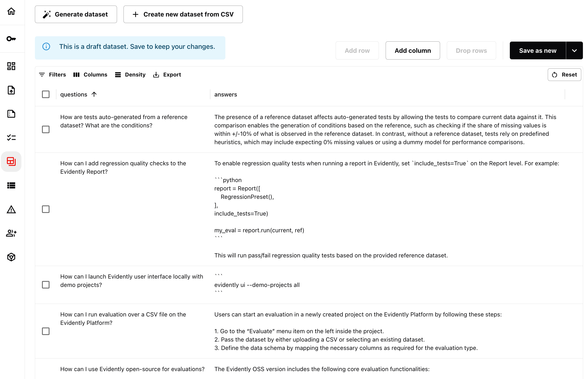Open the Filters menu
This screenshot has width=588, height=379.
coord(52,75)
